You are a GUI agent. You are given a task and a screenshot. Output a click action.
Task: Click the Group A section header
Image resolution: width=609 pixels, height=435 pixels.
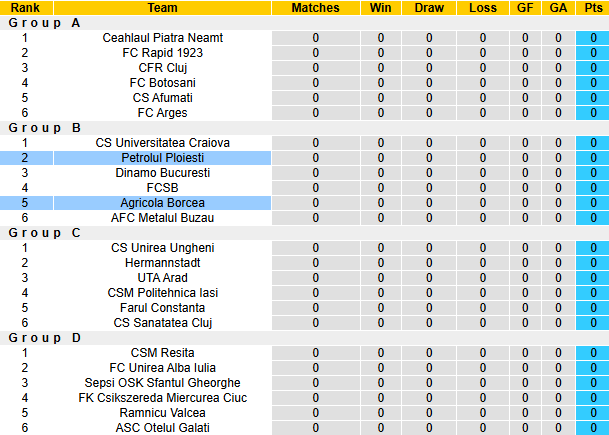tap(45, 23)
